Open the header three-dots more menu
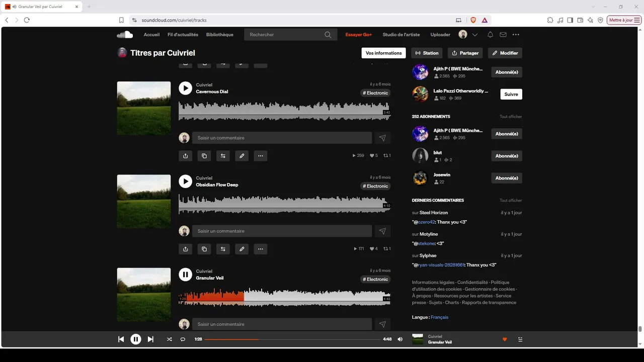This screenshot has height=362, width=644. click(x=516, y=35)
